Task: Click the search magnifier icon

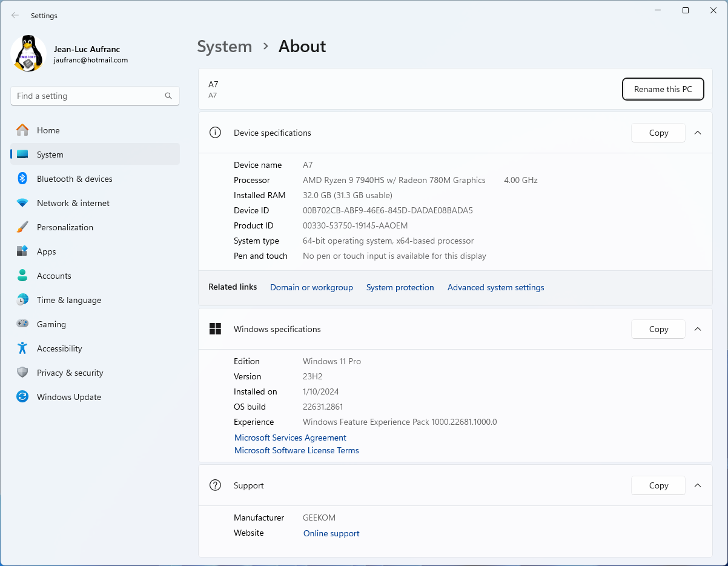Action: (168, 96)
